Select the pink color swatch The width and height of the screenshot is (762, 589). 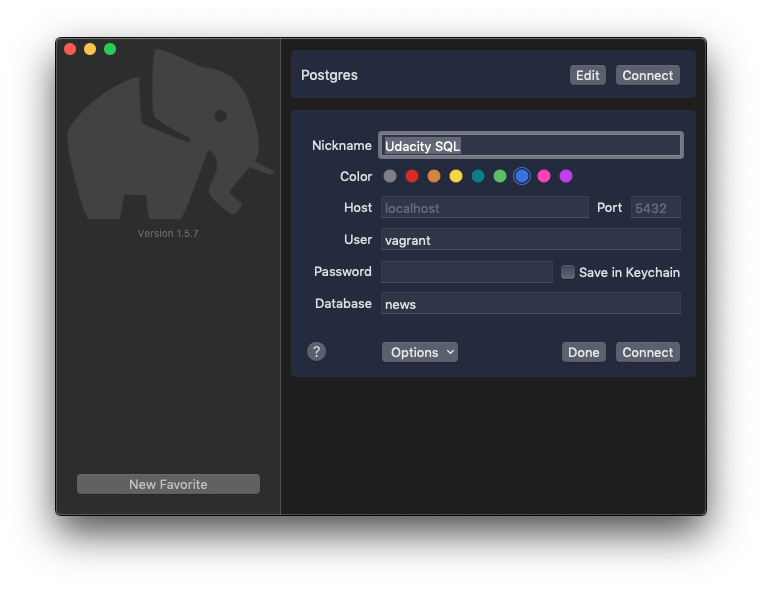544,176
